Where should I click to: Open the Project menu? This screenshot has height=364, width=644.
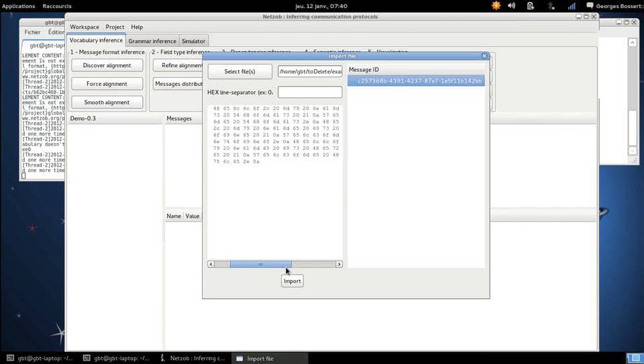tap(115, 27)
